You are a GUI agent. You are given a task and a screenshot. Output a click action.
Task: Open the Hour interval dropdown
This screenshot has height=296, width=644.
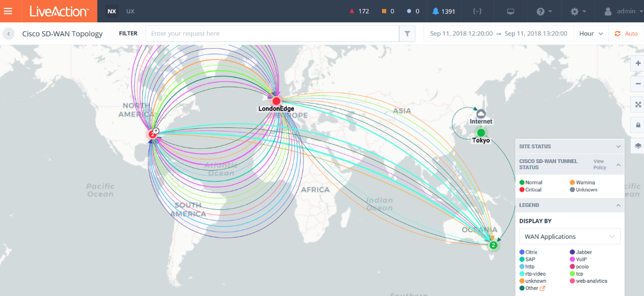coord(591,34)
